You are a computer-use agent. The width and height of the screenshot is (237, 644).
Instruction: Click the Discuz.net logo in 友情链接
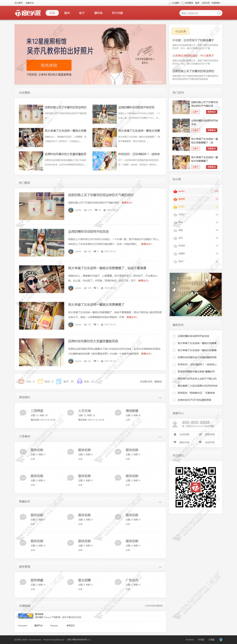tap(26, 616)
